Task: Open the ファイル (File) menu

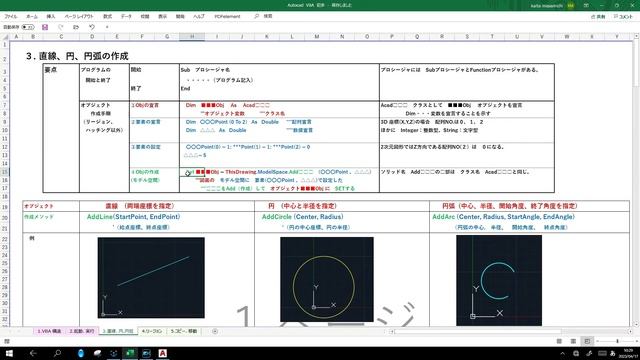Action: [x=11, y=16]
